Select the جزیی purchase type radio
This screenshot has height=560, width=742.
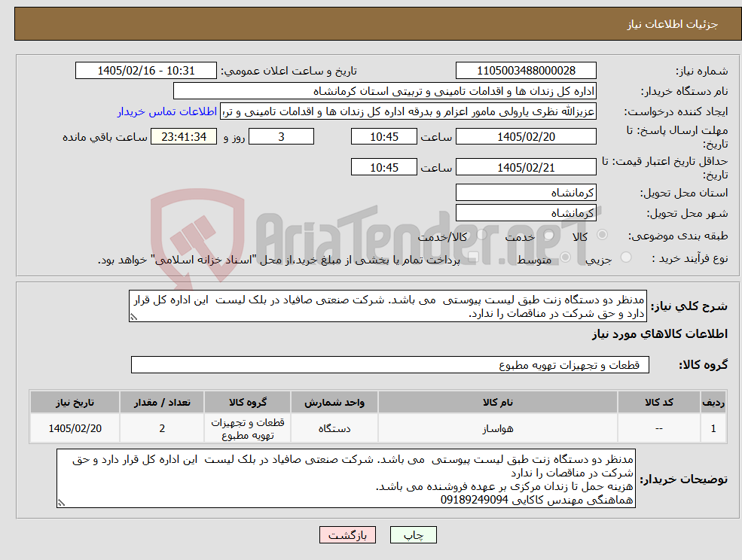coord(626,257)
